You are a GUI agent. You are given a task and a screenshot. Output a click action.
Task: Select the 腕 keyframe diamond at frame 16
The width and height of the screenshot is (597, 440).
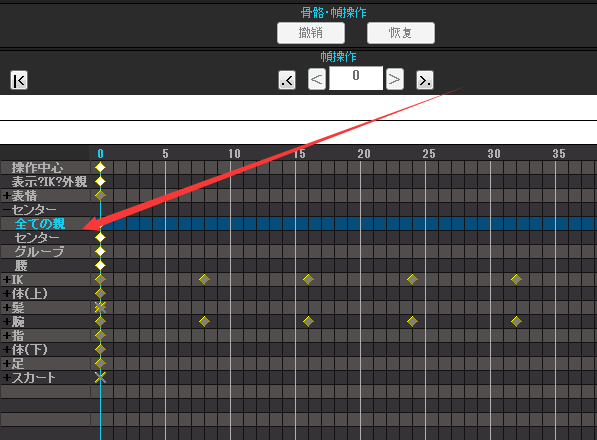[x=308, y=321]
